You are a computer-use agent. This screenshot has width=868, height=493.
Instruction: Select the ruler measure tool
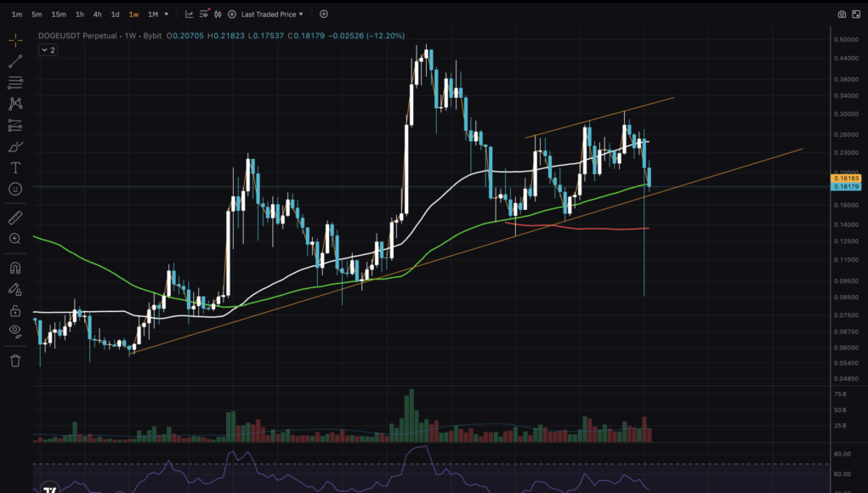15,218
